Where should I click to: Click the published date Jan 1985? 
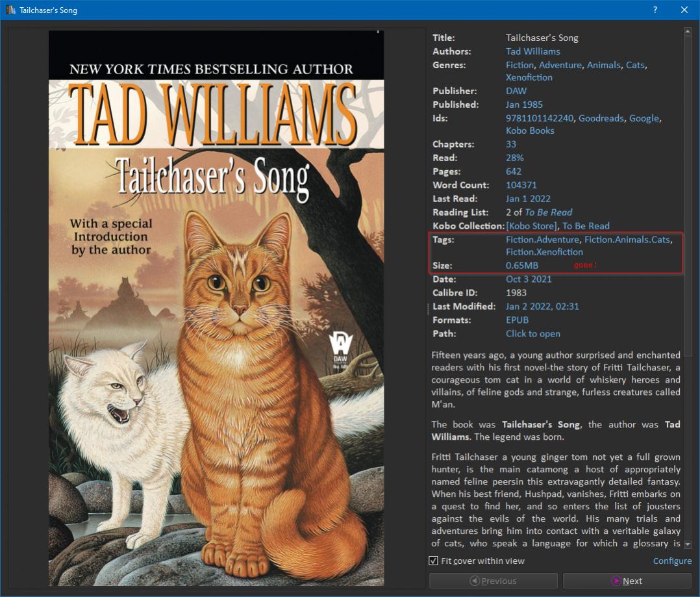click(x=524, y=105)
